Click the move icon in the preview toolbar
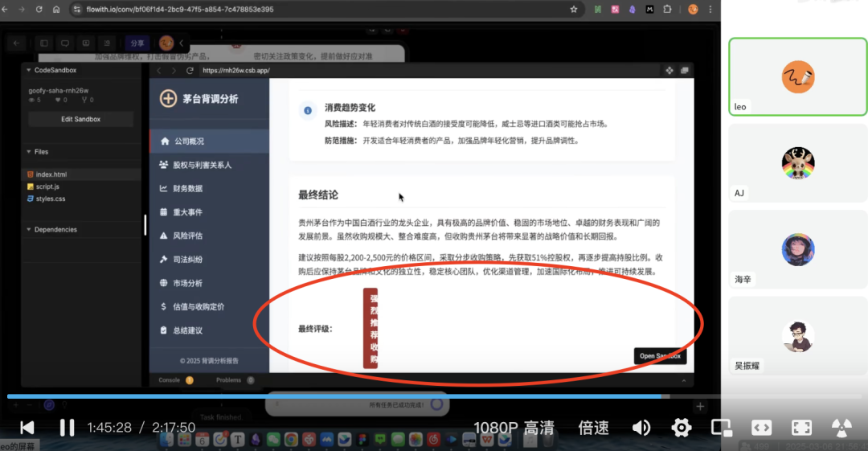The height and width of the screenshot is (451, 868). 669,71
